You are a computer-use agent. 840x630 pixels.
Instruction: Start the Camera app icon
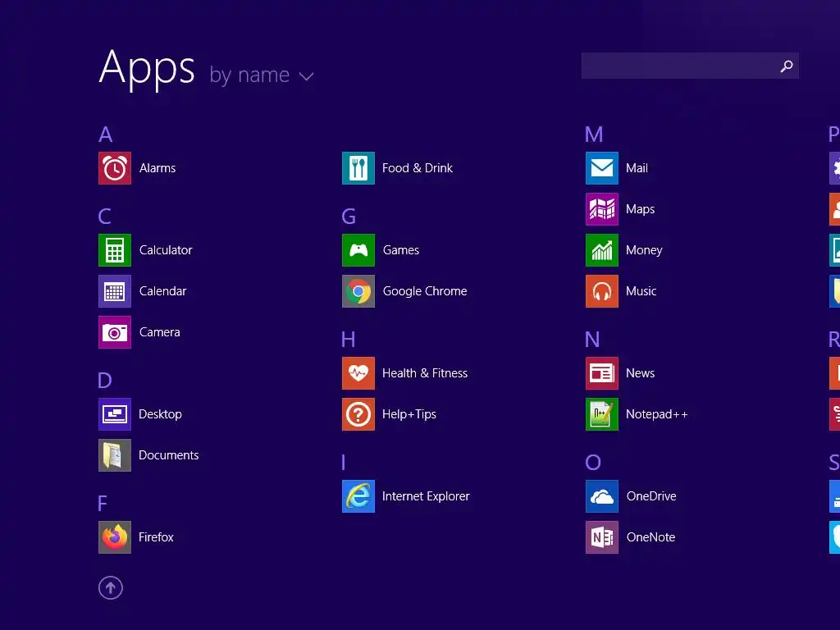click(x=115, y=332)
